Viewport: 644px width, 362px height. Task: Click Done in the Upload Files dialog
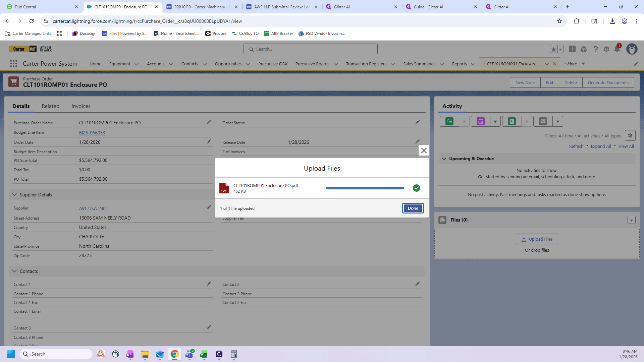tap(413, 208)
